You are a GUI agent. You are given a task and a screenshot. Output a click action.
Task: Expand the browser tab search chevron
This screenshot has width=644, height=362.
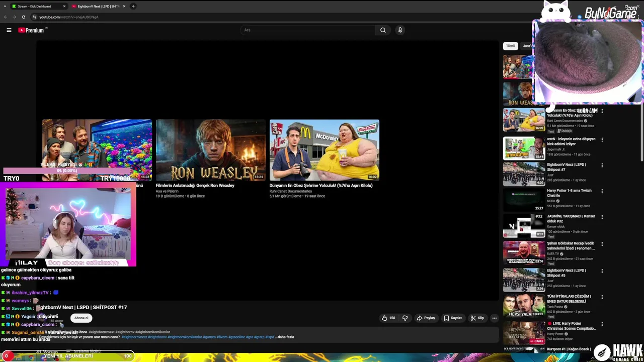pyautogui.click(x=6, y=7)
